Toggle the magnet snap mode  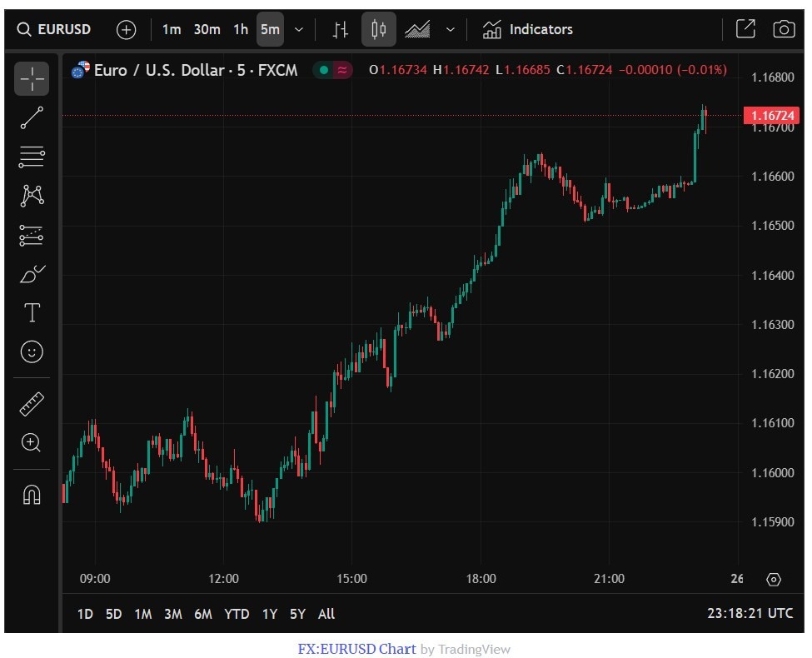click(x=32, y=495)
